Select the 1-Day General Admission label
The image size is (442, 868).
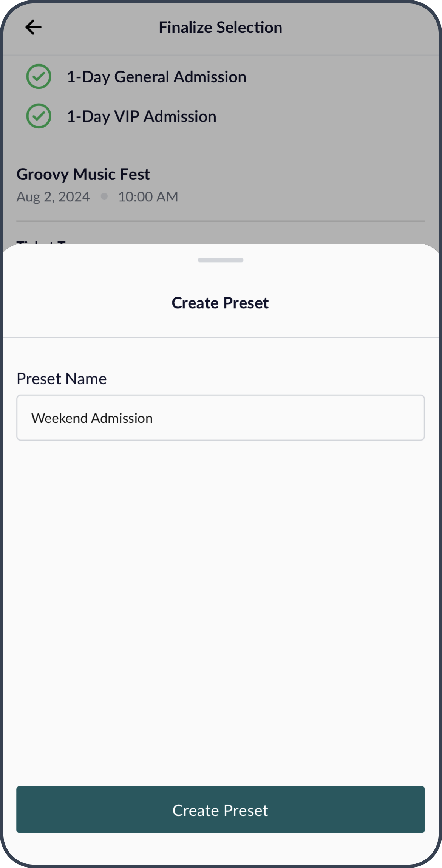pyautogui.click(x=156, y=77)
